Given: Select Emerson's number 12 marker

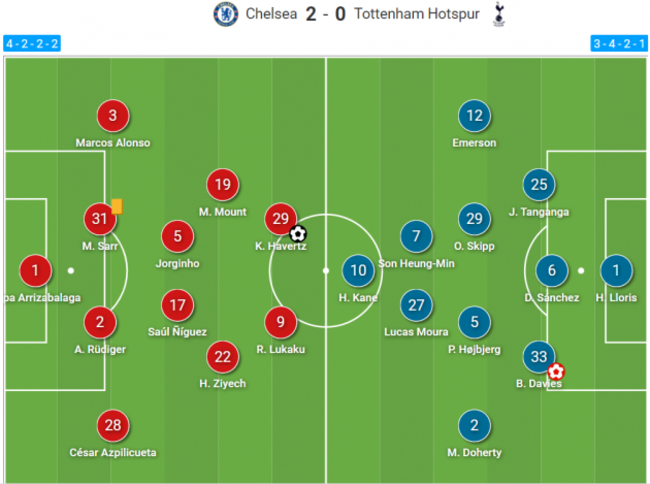Looking at the screenshot, I should coord(474,116).
